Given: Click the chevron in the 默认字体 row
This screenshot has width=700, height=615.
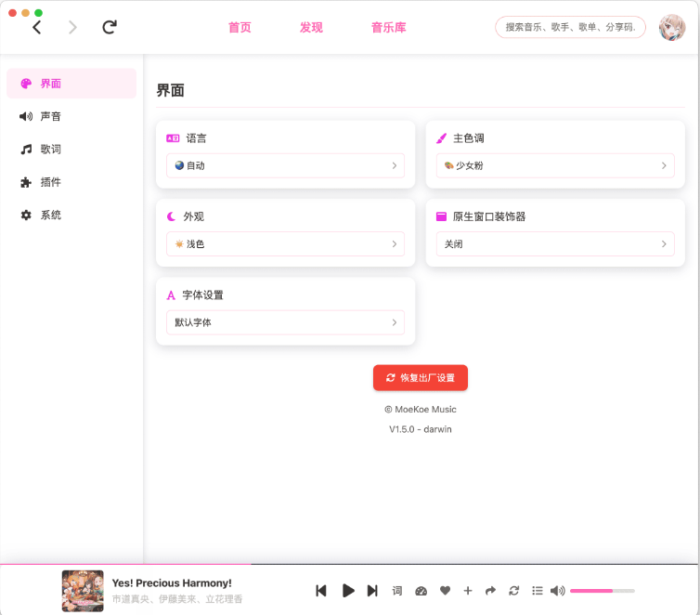Looking at the screenshot, I should (x=395, y=322).
